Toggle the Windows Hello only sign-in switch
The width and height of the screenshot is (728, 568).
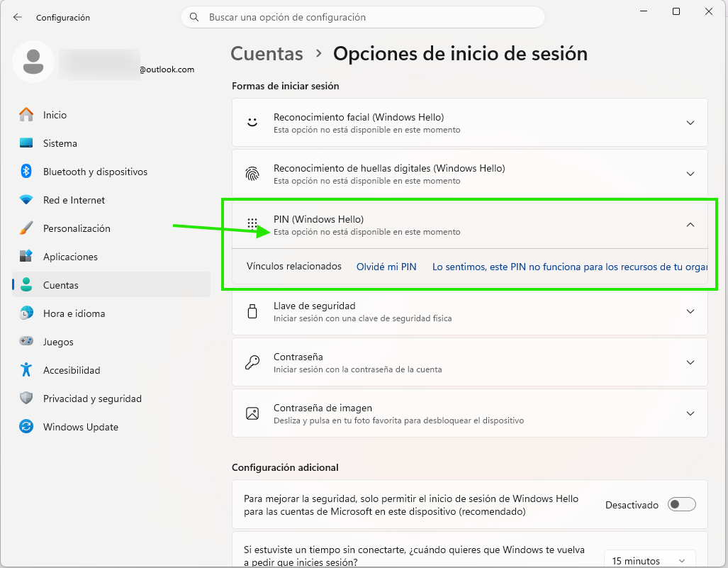682,504
